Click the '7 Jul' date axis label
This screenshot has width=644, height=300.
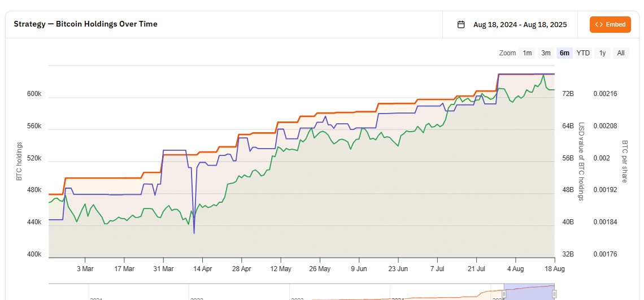click(437, 269)
